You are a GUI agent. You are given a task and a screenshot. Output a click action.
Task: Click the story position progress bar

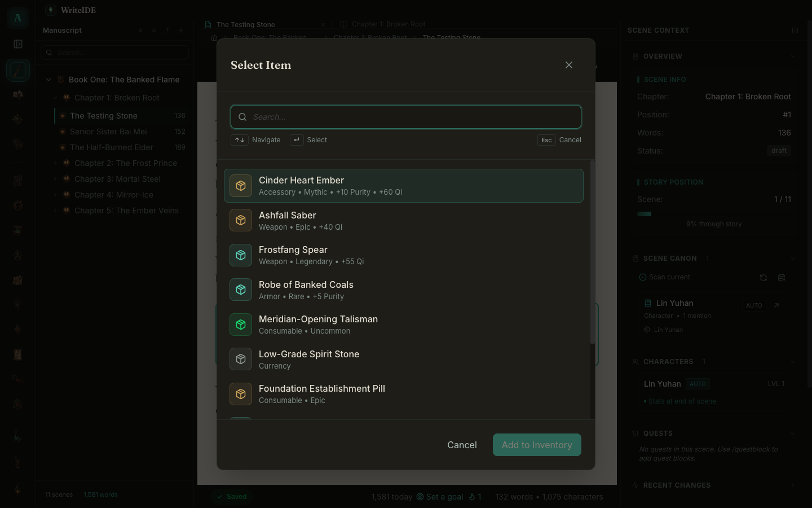(x=714, y=214)
